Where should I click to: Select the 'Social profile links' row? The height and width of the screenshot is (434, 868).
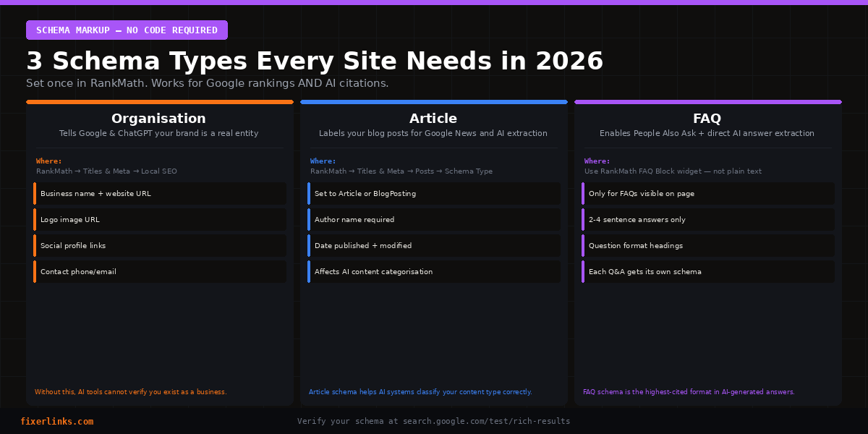(x=160, y=246)
